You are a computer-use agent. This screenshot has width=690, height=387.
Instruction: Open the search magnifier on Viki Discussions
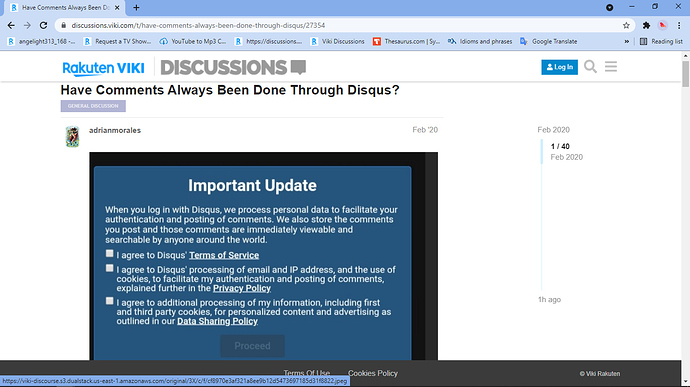tap(590, 67)
